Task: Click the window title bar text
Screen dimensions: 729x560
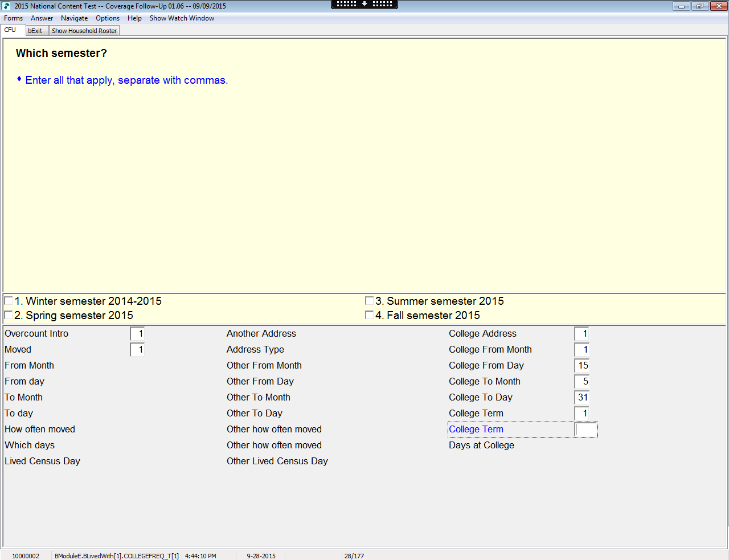Action: [x=120, y=6]
